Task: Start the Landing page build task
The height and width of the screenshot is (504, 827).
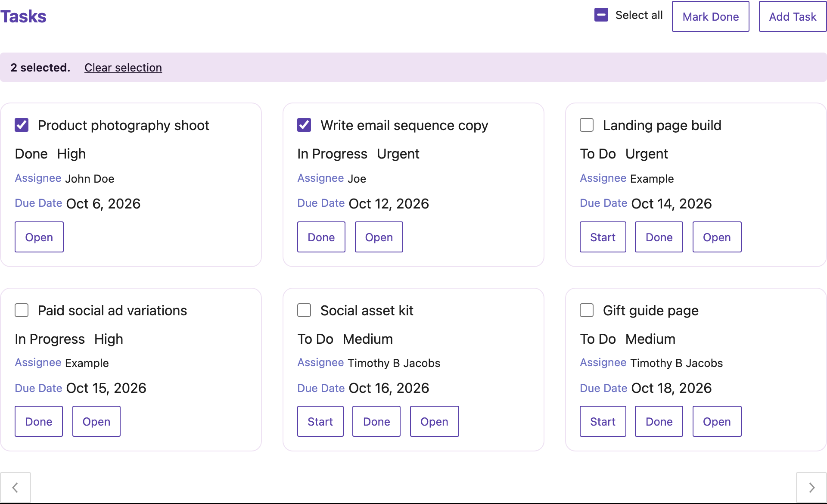Action: [603, 237]
